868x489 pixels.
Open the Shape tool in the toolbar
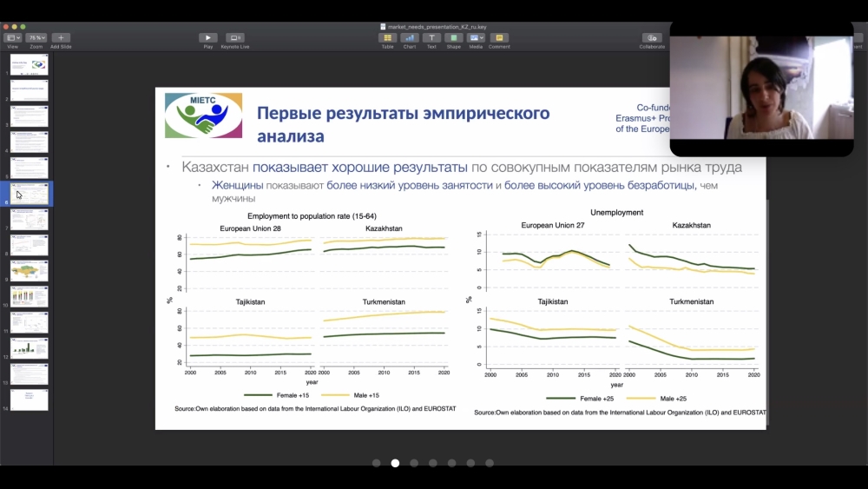453,37
